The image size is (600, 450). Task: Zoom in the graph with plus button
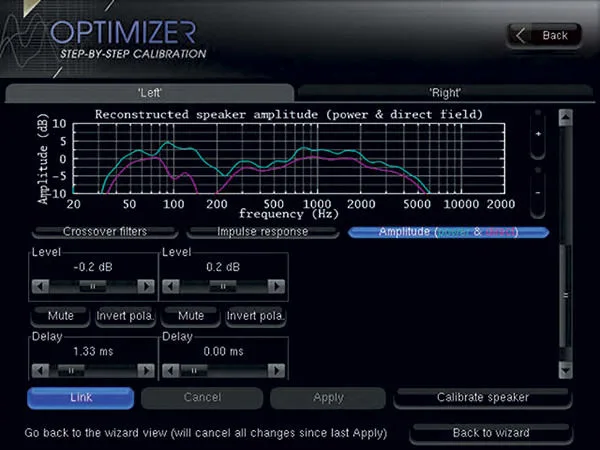538,134
